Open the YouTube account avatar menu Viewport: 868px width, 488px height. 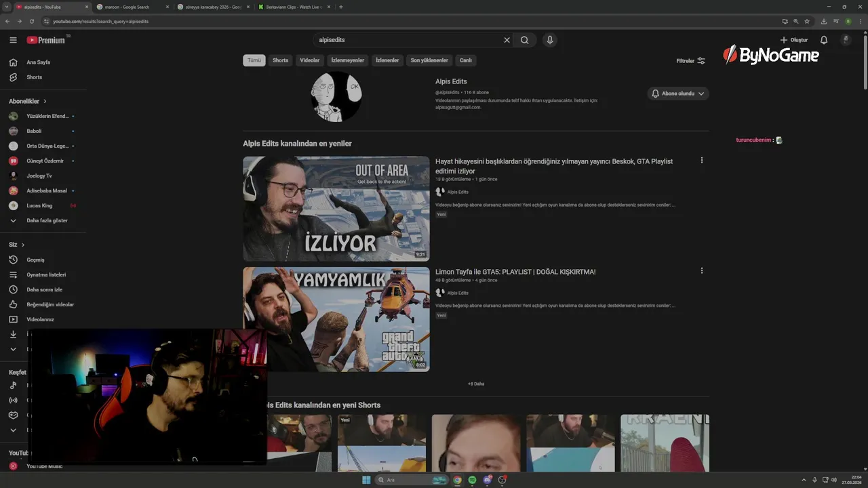(846, 40)
